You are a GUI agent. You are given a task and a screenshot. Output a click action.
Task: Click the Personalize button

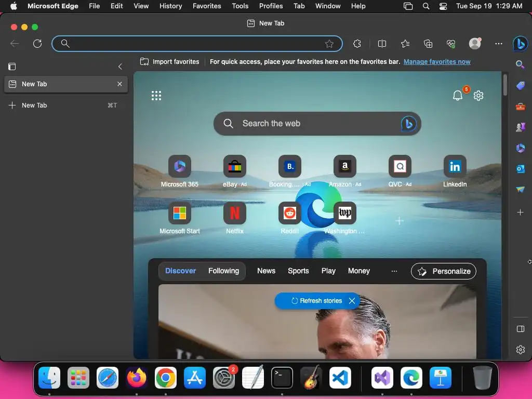tap(444, 271)
